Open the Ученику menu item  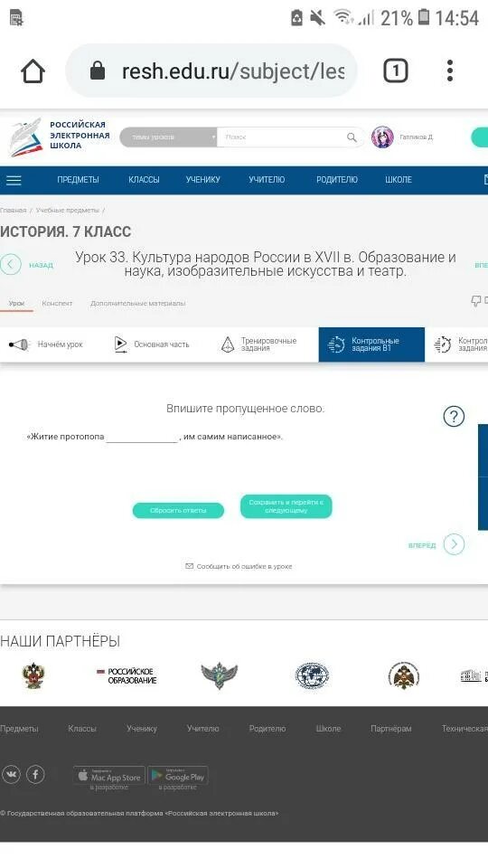click(203, 180)
